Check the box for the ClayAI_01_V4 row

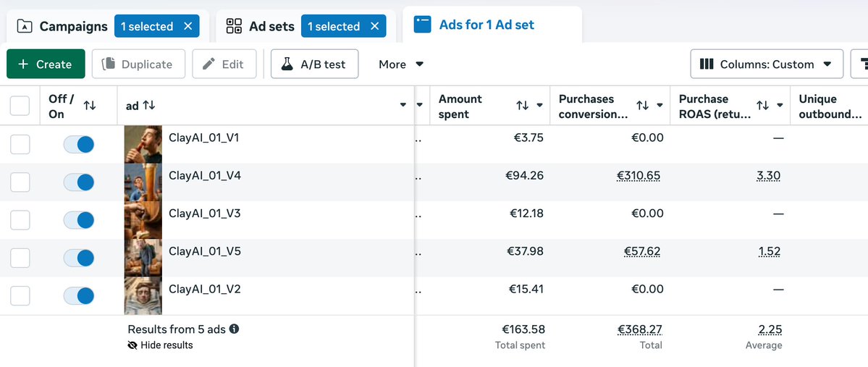(x=20, y=182)
